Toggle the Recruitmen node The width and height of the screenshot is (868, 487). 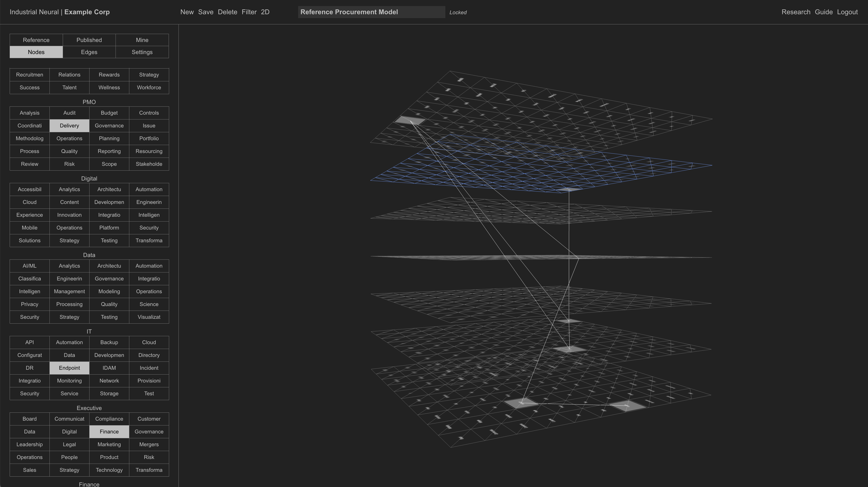tap(30, 75)
